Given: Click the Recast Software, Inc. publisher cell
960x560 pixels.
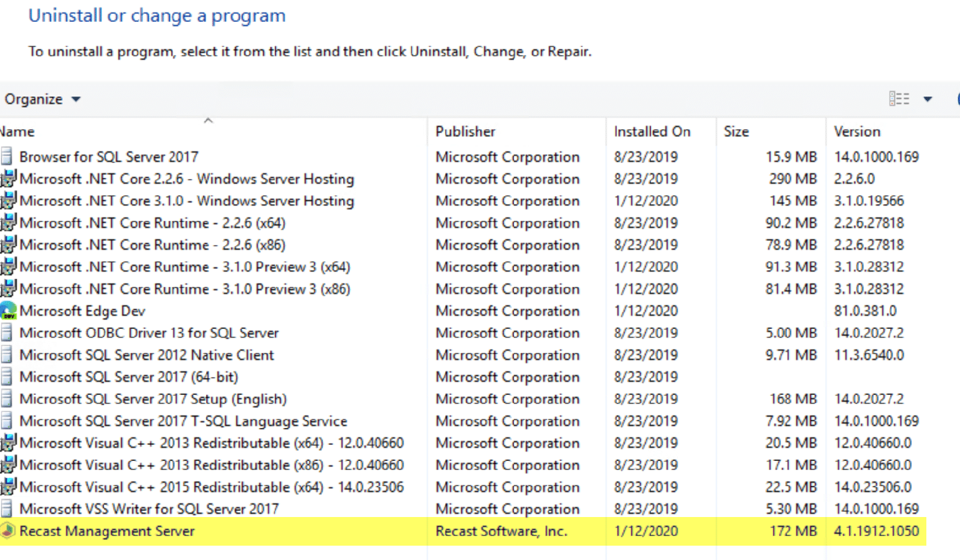Looking at the screenshot, I should pyautogui.click(x=501, y=531).
